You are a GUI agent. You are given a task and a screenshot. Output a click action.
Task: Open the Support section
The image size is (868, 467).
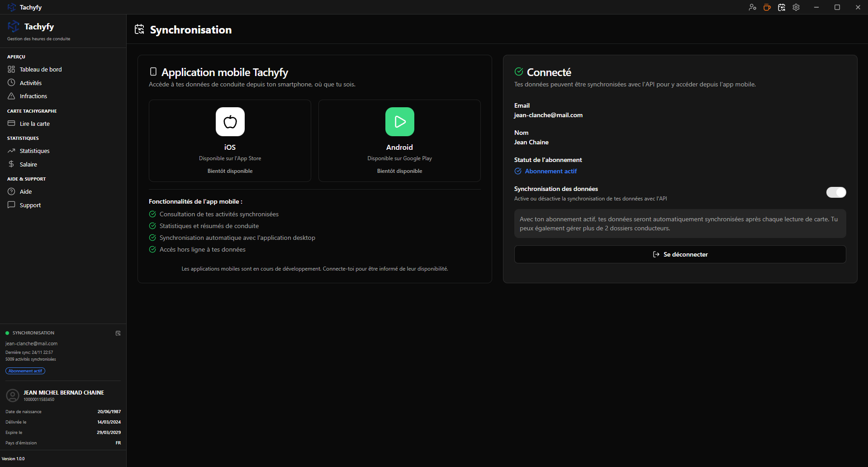29,205
